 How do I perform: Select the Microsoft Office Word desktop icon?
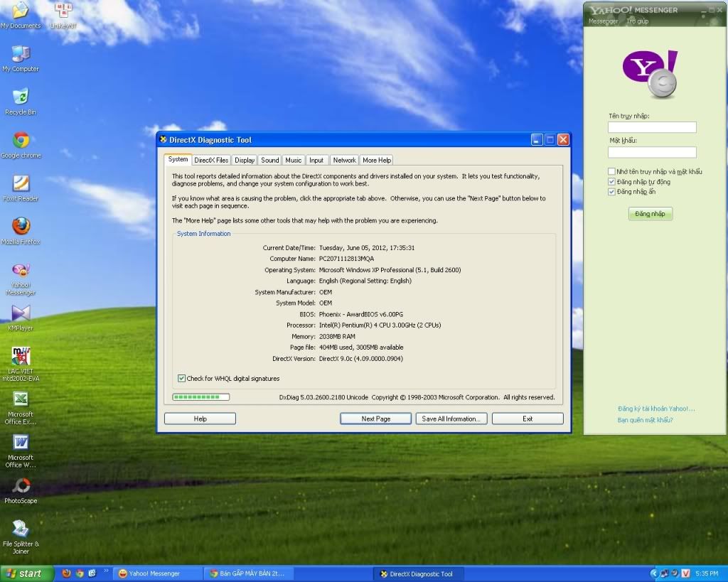[21, 451]
